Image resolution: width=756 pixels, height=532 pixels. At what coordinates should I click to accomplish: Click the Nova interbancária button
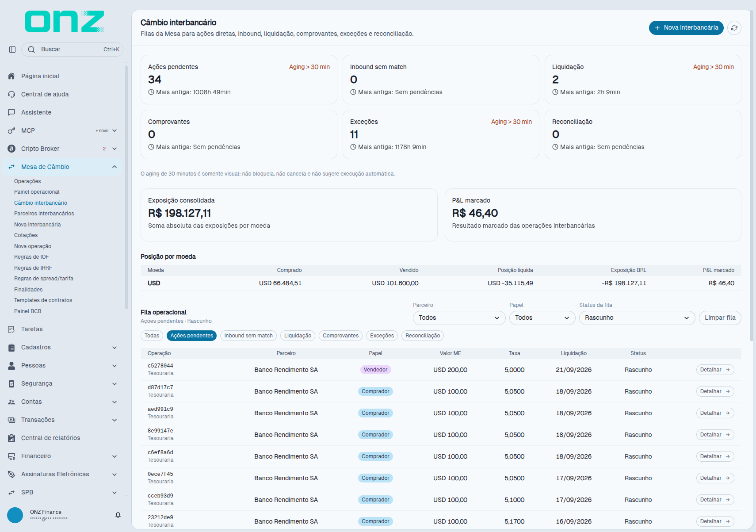point(686,28)
